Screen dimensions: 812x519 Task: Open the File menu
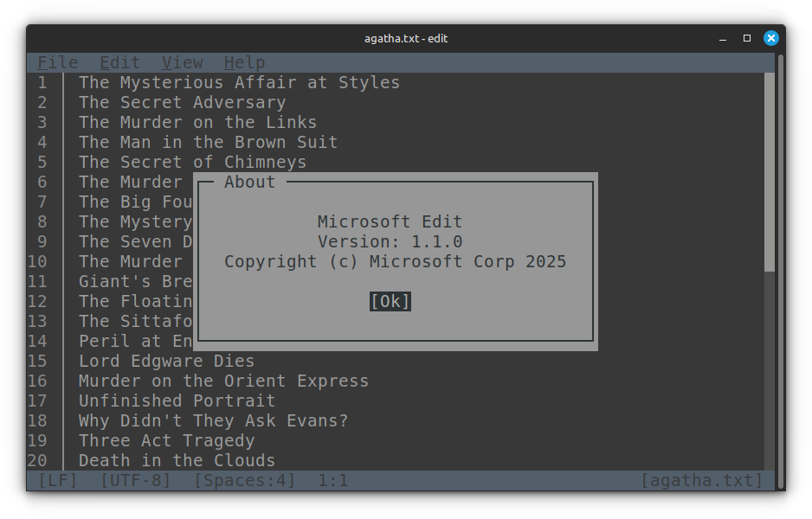tap(56, 62)
